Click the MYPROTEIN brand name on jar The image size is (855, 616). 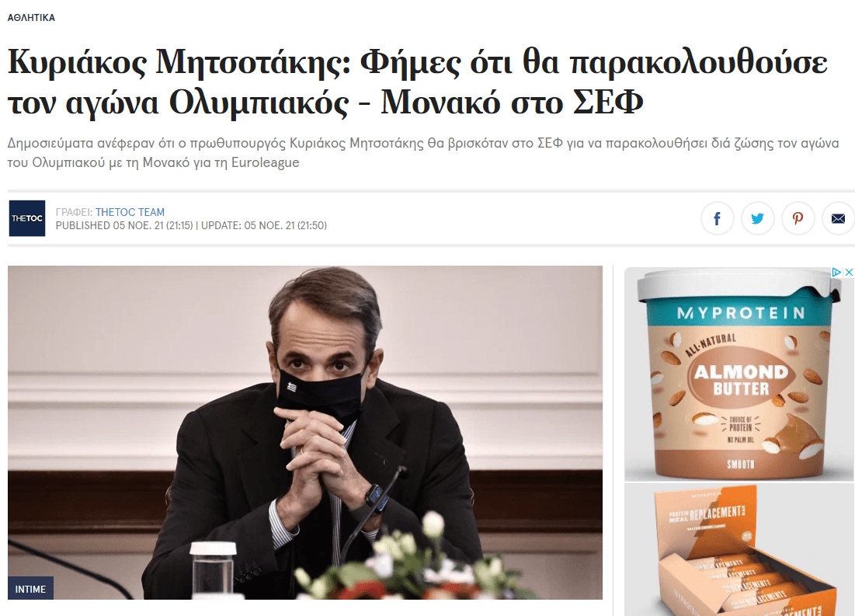(741, 313)
